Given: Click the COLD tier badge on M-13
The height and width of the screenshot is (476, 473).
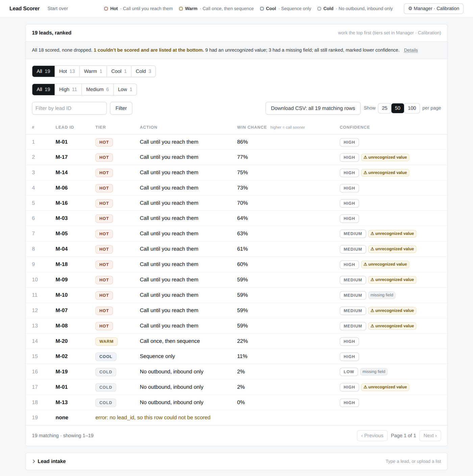Looking at the screenshot, I should (x=106, y=403).
